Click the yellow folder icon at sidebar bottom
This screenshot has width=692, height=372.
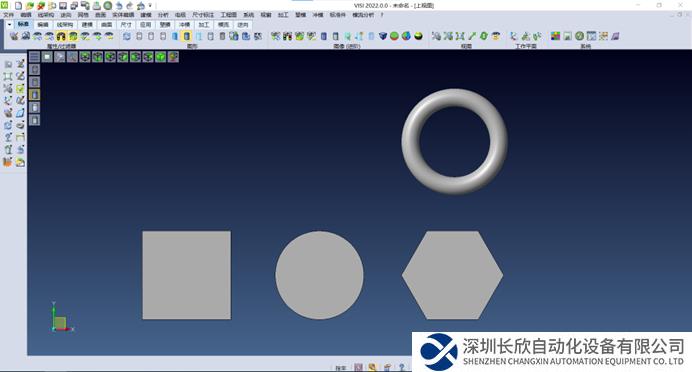click(x=20, y=162)
